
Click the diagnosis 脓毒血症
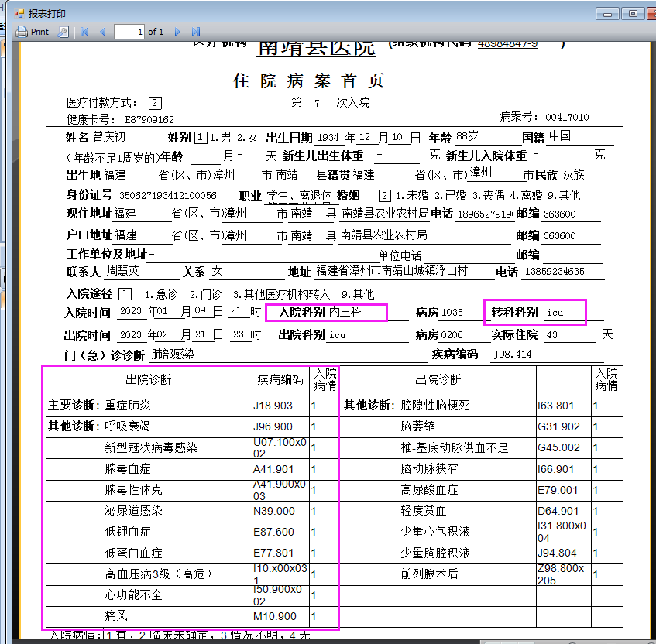(x=128, y=469)
